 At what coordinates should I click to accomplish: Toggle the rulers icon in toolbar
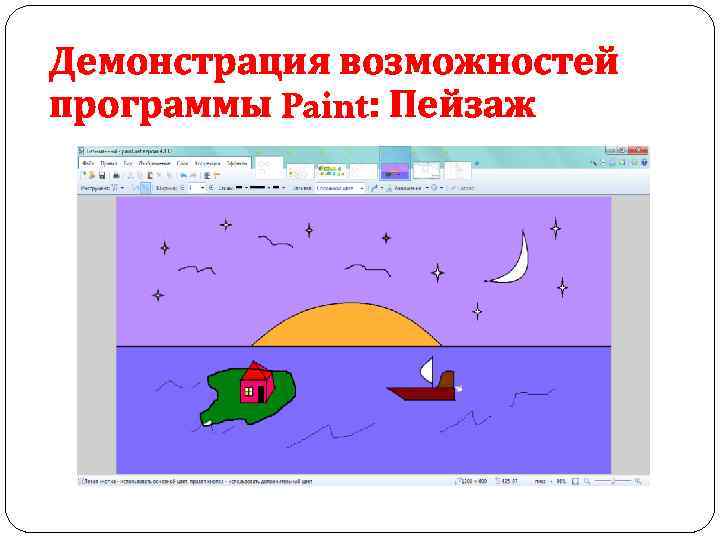[x=217, y=175]
